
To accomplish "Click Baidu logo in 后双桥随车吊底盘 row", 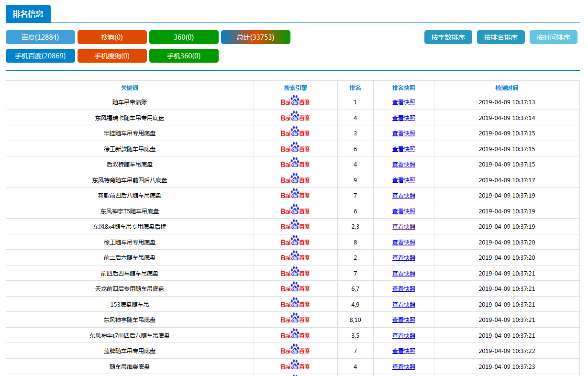I will point(295,164).
